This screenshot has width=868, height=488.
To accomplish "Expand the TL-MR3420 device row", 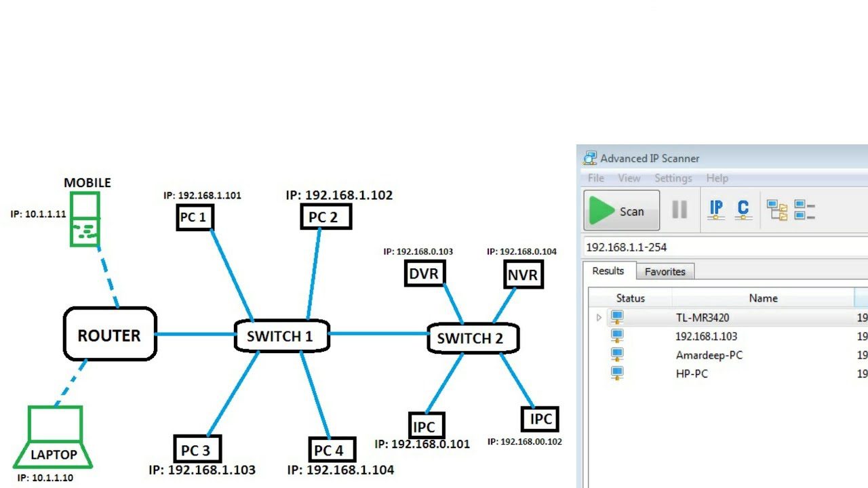I will [599, 317].
